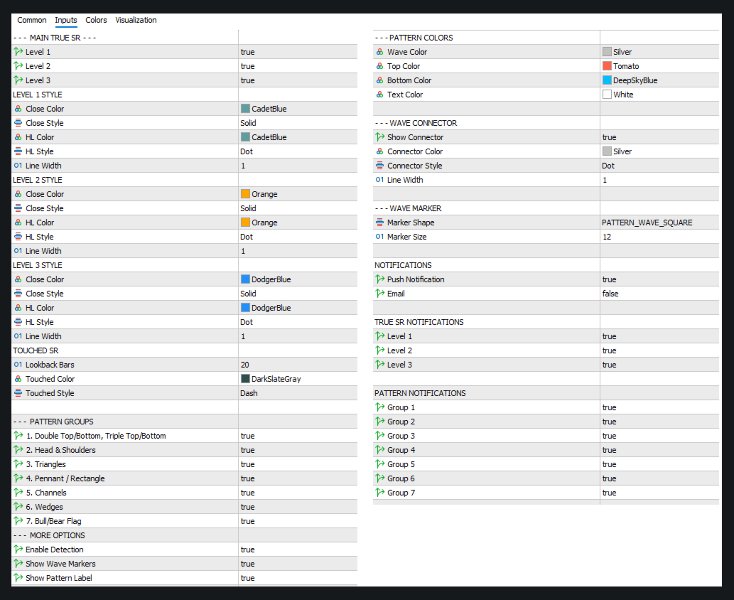The image size is (734, 600).
Task: Click the boolean icon beside Group 4
Action: pos(380,450)
